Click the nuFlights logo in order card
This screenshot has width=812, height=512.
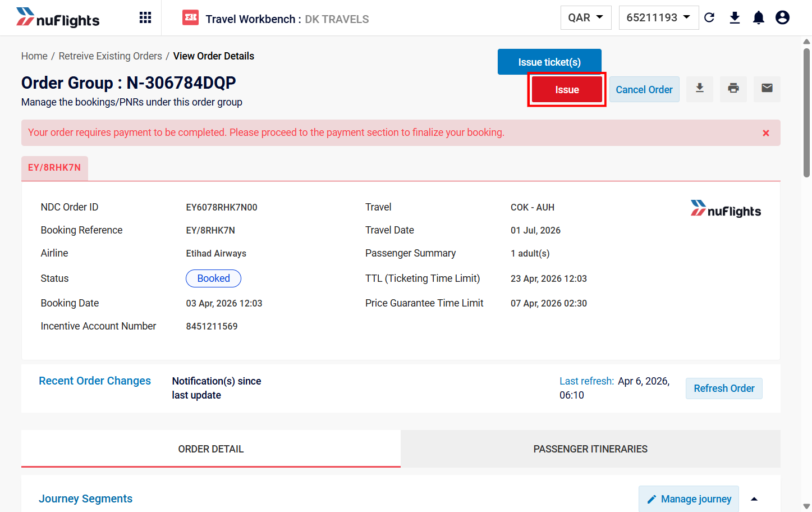(726, 208)
